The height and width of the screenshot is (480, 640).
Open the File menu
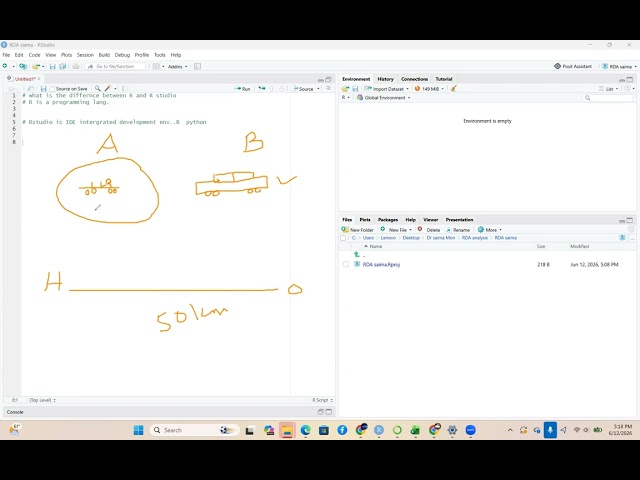pyautogui.click(x=6, y=55)
